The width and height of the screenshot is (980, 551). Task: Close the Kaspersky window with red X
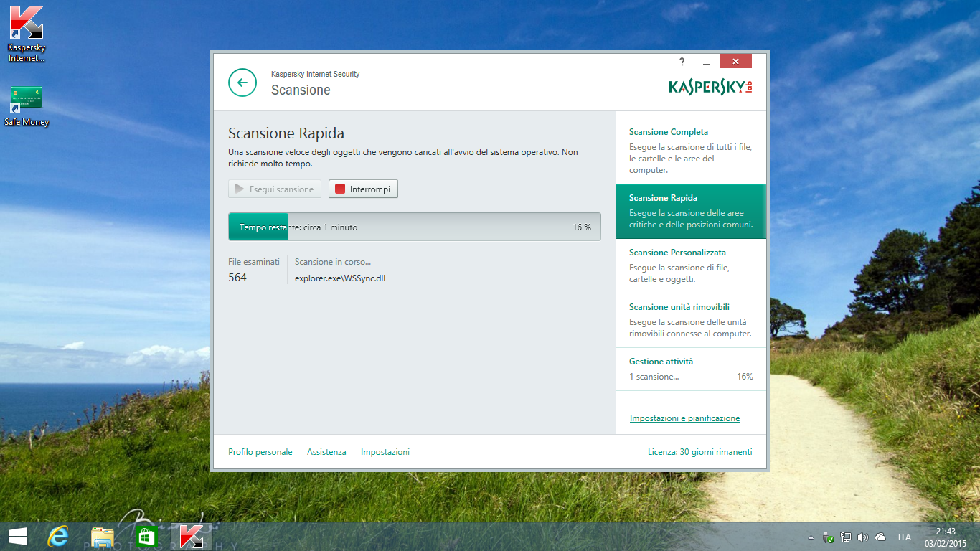[735, 62]
